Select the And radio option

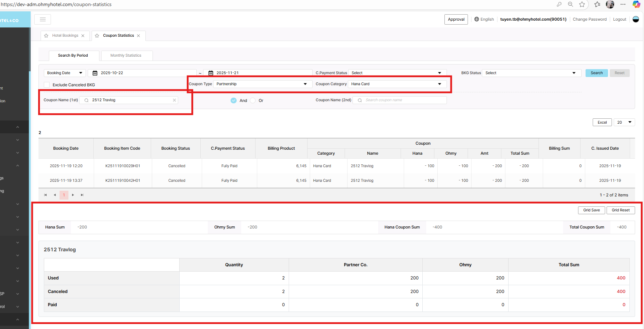[x=233, y=101]
